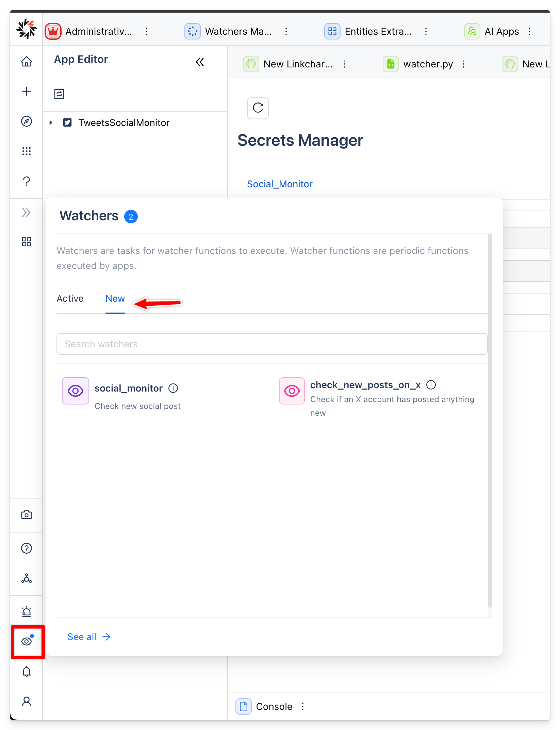
Task: Open the notifications bell icon
Action: tap(27, 672)
